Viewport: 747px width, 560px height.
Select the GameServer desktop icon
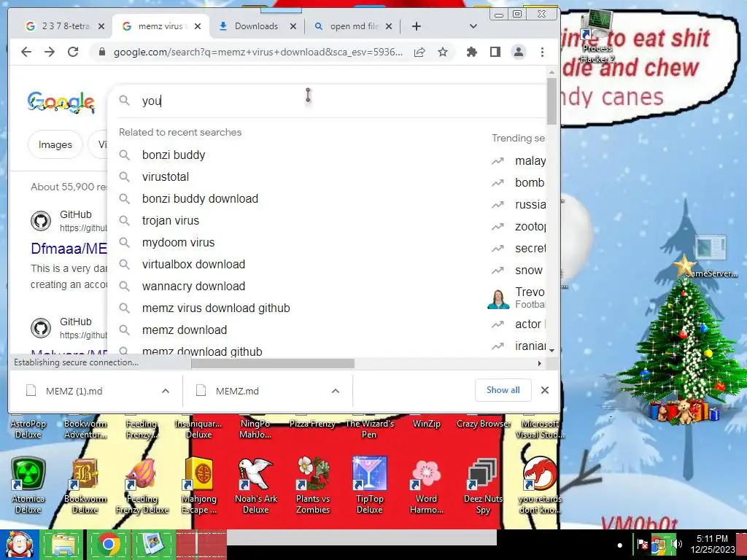tap(711, 256)
